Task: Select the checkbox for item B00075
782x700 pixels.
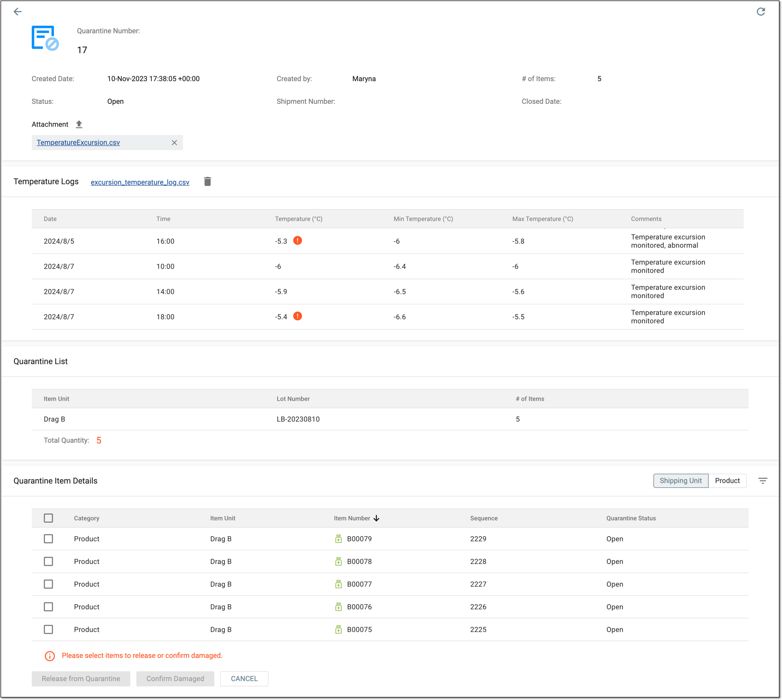Action: 48,629
